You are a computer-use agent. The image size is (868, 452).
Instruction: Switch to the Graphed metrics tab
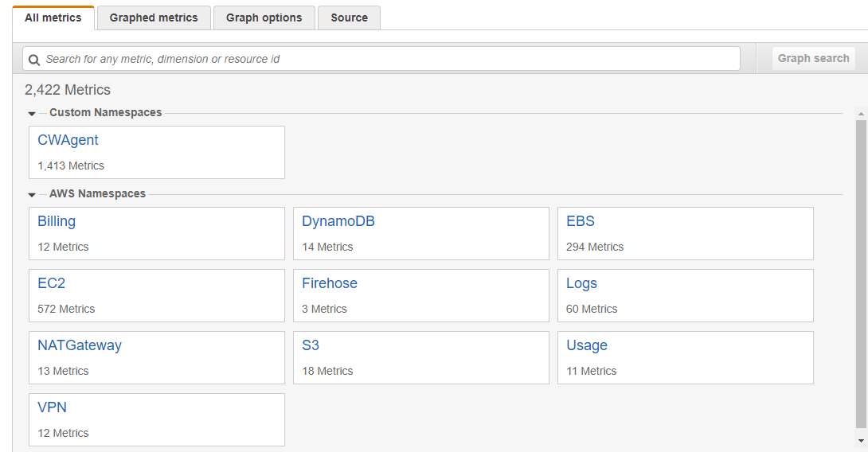154,18
